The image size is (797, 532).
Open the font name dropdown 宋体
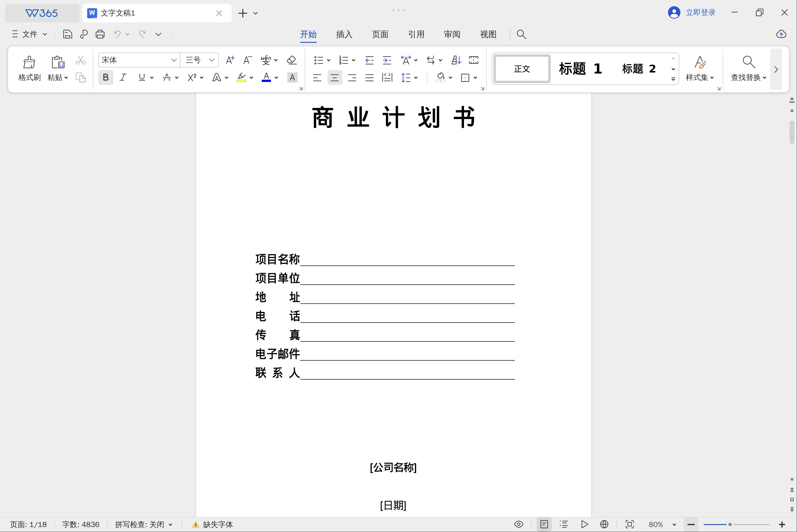coord(174,60)
